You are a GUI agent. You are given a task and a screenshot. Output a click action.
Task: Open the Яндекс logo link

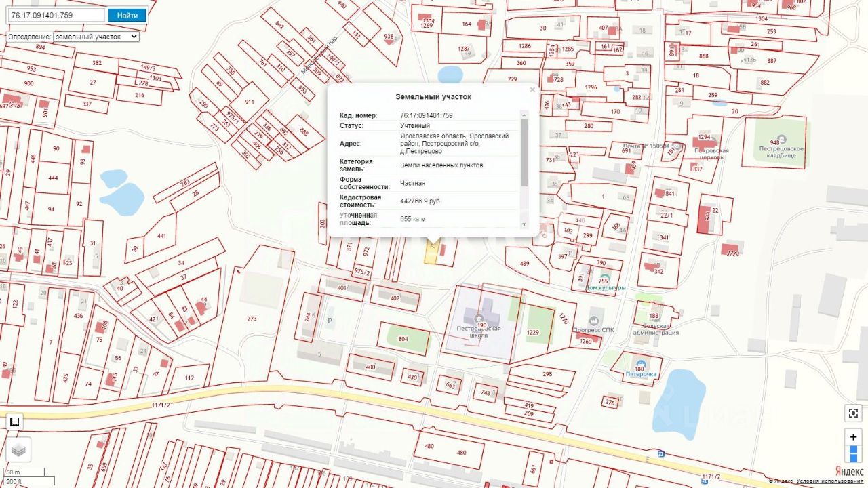849,471
